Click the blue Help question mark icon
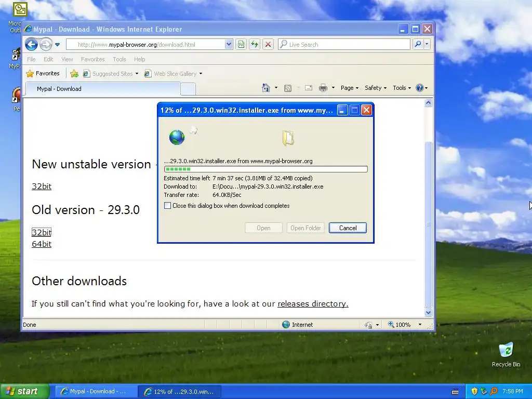Image resolution: width=532 pixels, height=399 pixels. [420, 88]
